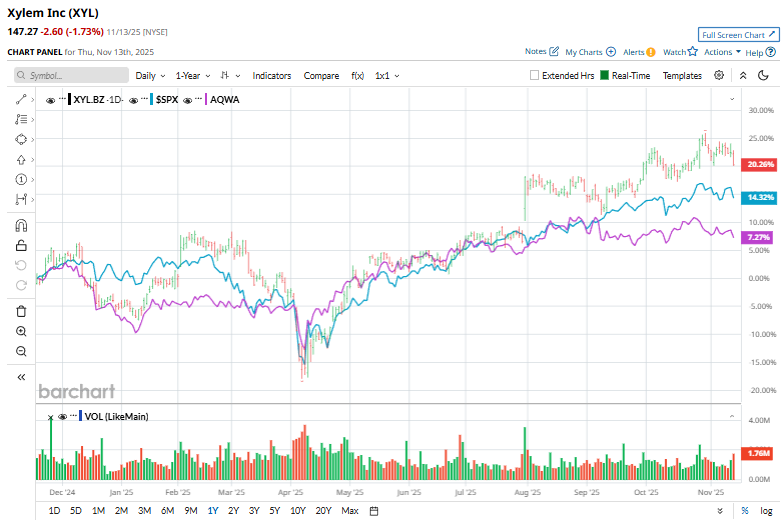
Task: Toggle log scale button
Action: tap(766, 511)
